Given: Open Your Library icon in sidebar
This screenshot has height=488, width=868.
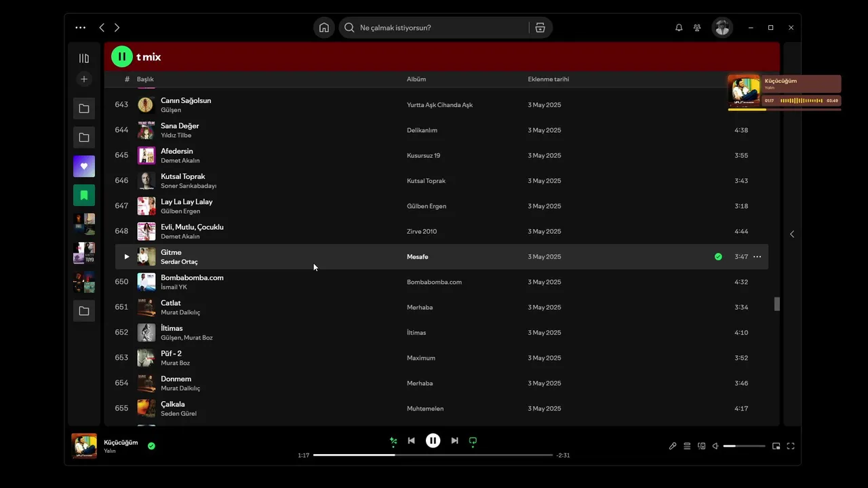Looking at the screenshot, I should tap(84, 58).
